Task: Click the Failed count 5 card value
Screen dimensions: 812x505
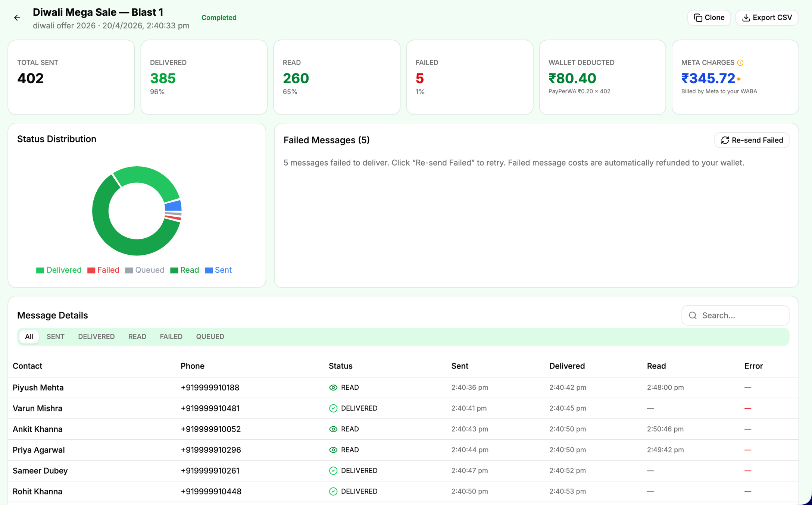Action: coord(420,78)
